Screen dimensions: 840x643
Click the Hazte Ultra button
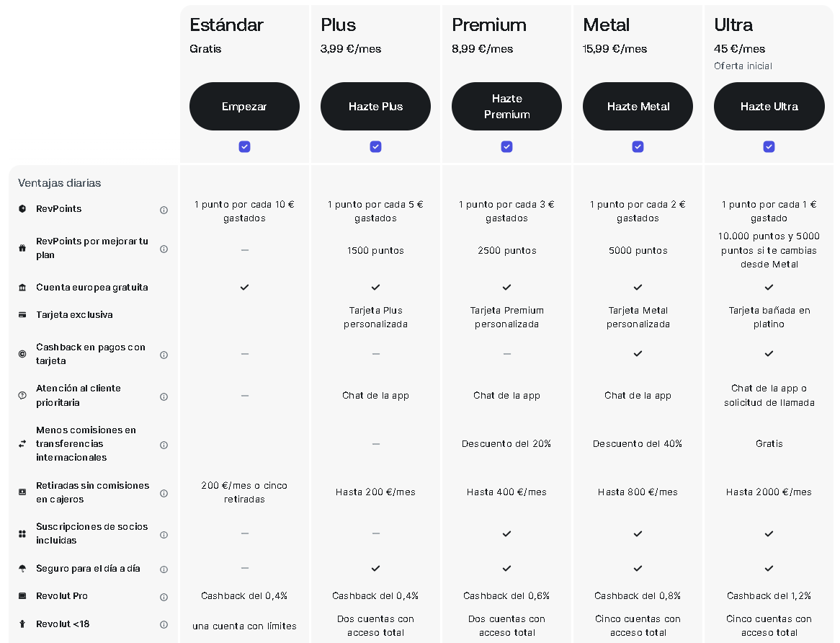pos(769,106)
